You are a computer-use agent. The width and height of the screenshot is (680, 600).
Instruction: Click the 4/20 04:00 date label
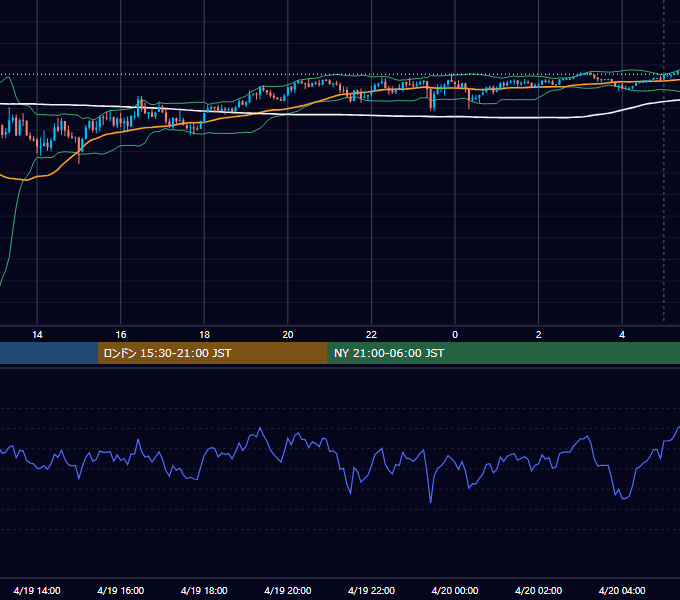click(622, 590)
